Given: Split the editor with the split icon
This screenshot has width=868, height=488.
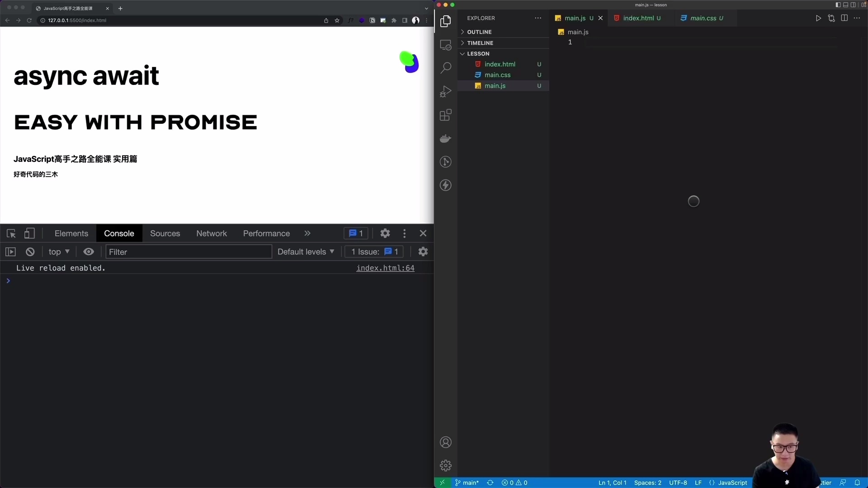Looking at the screenshot, I should (844, 18).
